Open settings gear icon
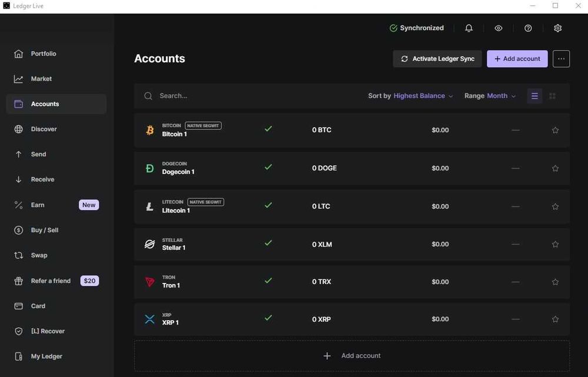This screenshot has width=588, height=377. click(x=557, y=28)
